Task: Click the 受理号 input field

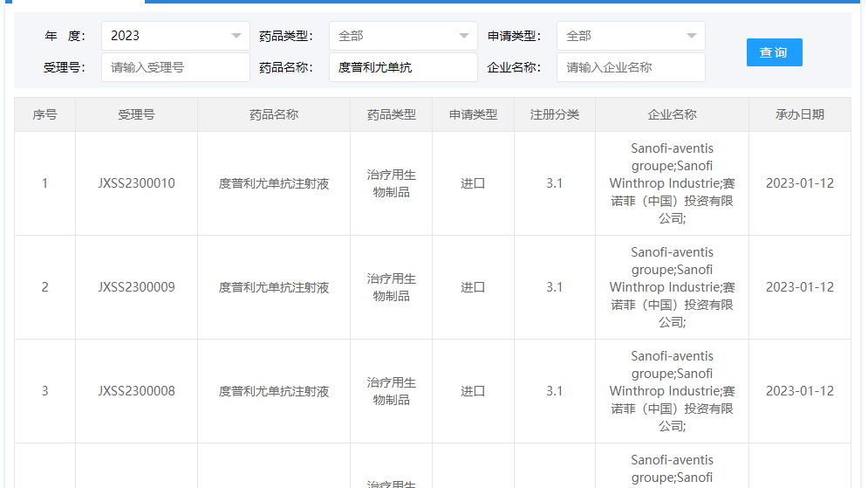Action: (x=175, y=67)
